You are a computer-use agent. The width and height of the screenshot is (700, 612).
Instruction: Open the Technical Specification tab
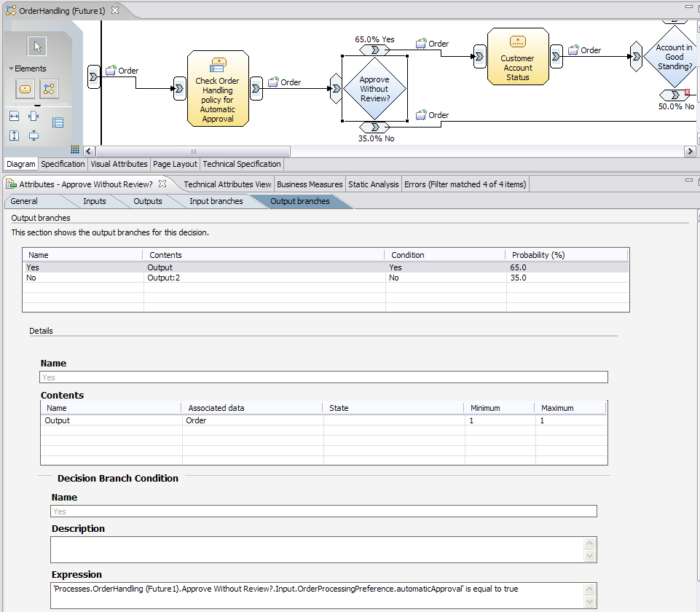242,164
